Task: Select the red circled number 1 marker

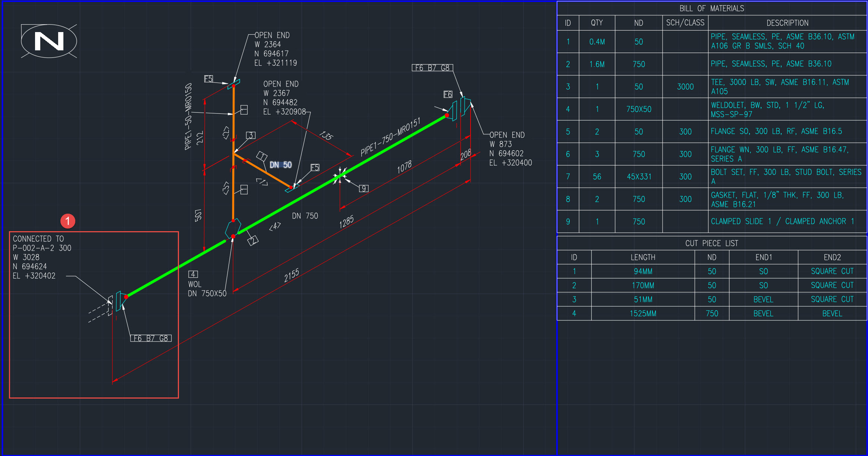Action: pos(68,221)
